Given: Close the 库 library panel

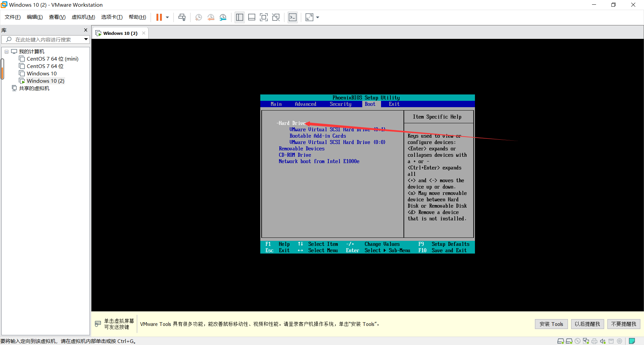Looking at the screenshot, I should [86, 30].
